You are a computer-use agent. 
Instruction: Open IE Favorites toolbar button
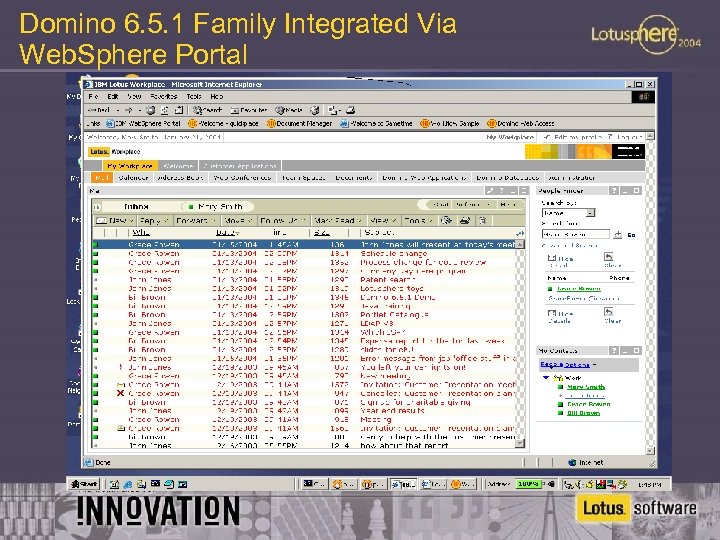(249, 110)
